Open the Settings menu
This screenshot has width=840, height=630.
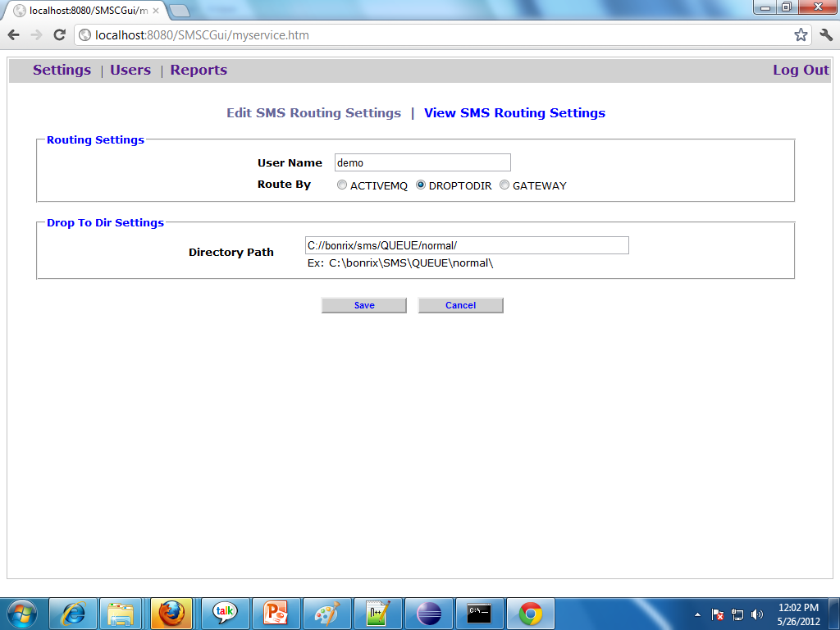(x=62, y=71)
